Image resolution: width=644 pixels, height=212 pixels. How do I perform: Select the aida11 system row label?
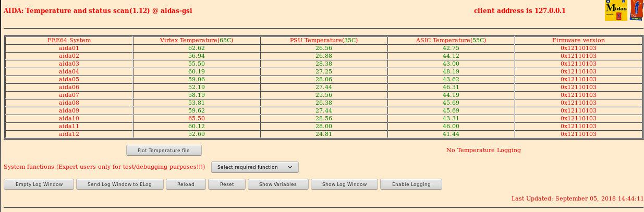[x=69, y=126]
